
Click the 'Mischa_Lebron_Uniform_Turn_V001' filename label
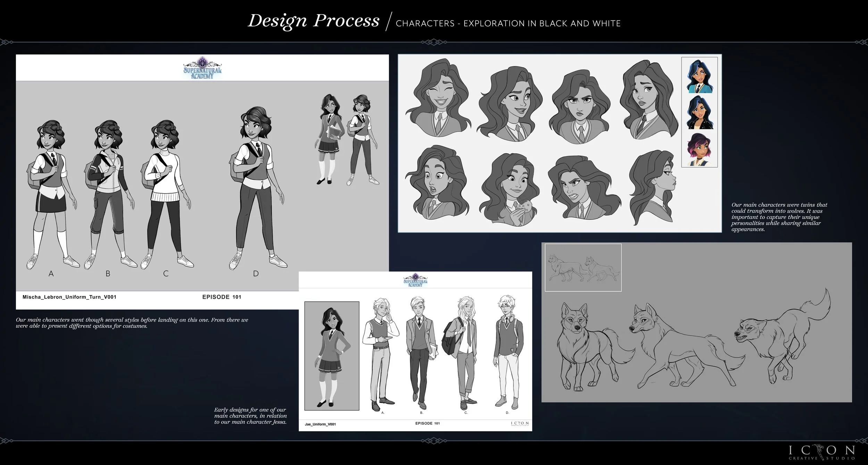click(69, 297)
